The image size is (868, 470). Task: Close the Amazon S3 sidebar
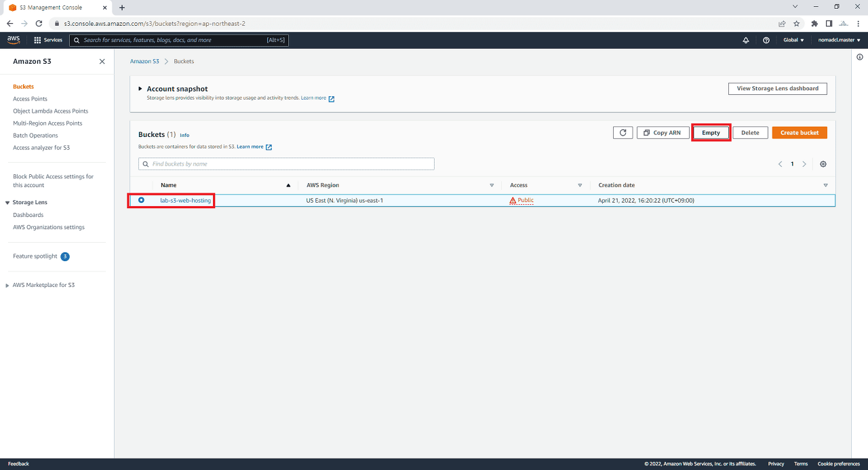pyautogui.click(x=102, y=61)
